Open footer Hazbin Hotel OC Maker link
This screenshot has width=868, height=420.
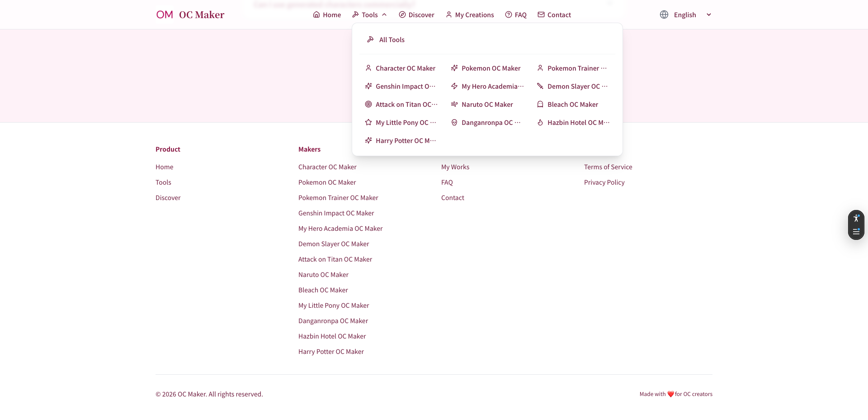click(x=332, y=336)
